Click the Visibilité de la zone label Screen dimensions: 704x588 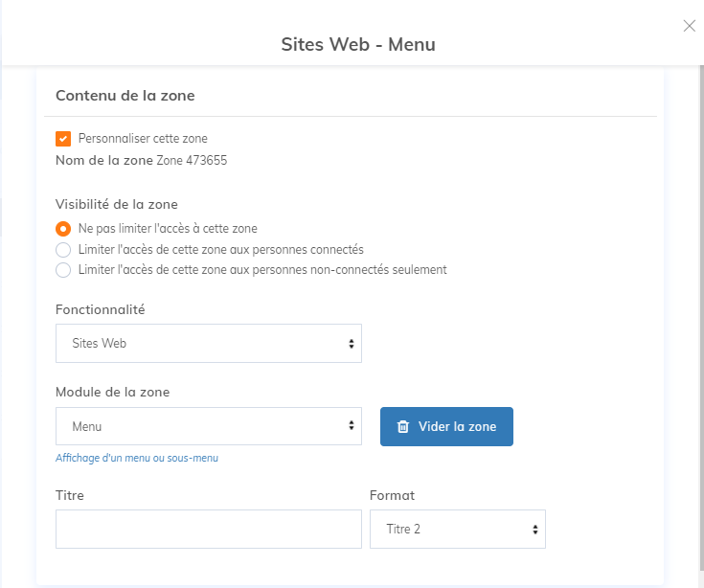tap(116, 204)
